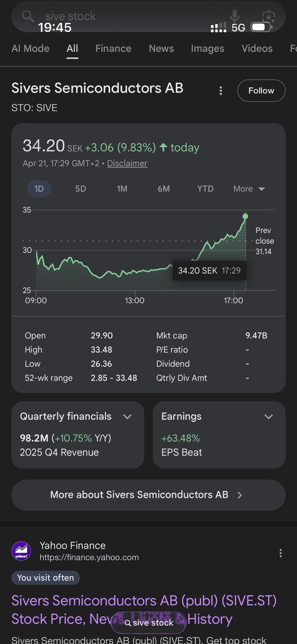This screenshot has height=644, width=297.
Task: Switch to AI Mode tab
Action: 31,48
